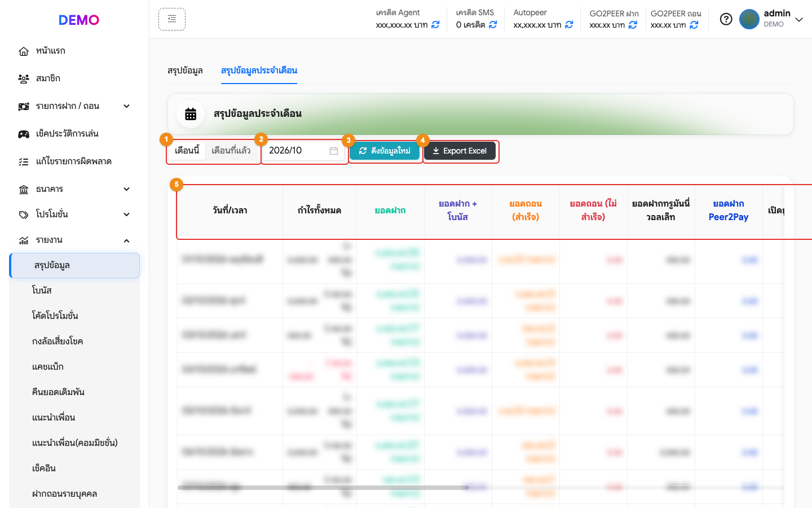This screenshot has height=508, width=812.
Task: Open แคชแบ็ก in the sidebar
Action: [74, 366]
